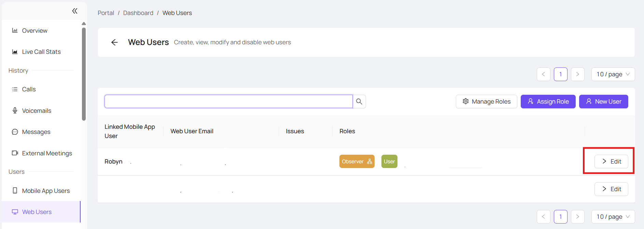The width and height of the screenshot is (644, 229).
Task: Edit the second user row
Action: (x=611, y=189)
